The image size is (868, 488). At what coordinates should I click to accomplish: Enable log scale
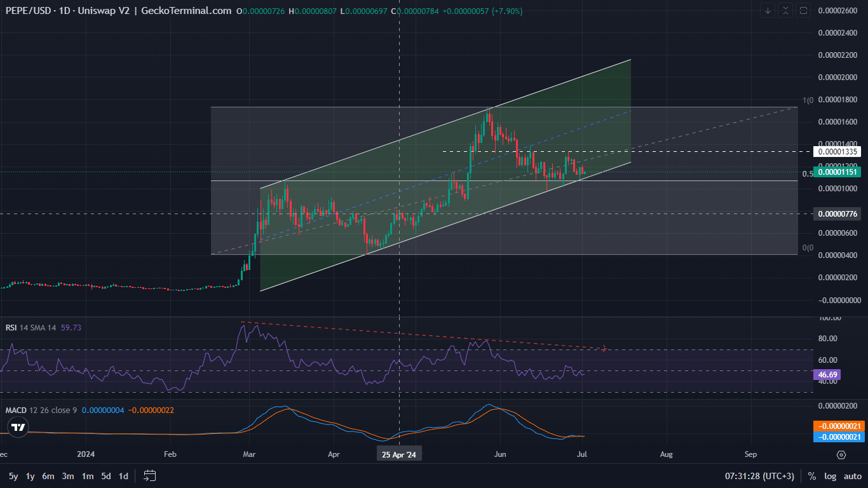click(x=830, y=476)
